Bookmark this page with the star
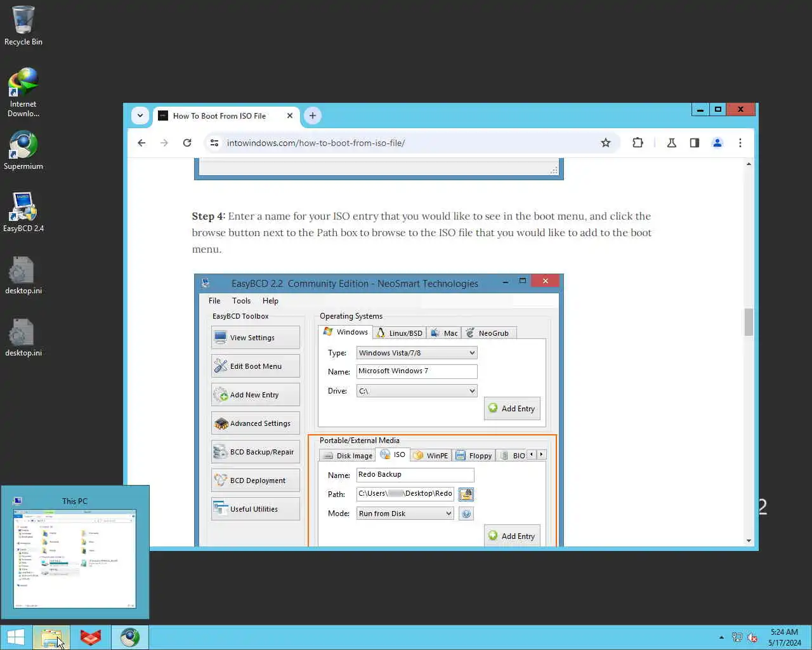 tap(606, 143)
